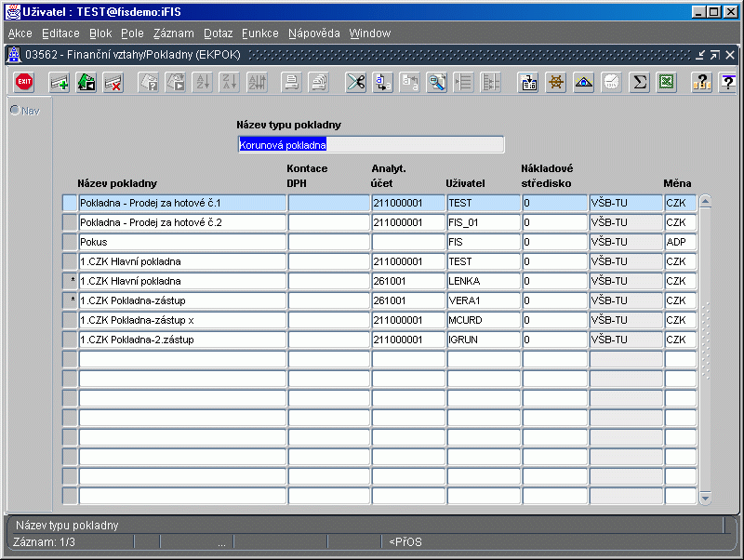744x560 pixels.
Task: Sort ascending with the A-Z icon
Action: 203,83
